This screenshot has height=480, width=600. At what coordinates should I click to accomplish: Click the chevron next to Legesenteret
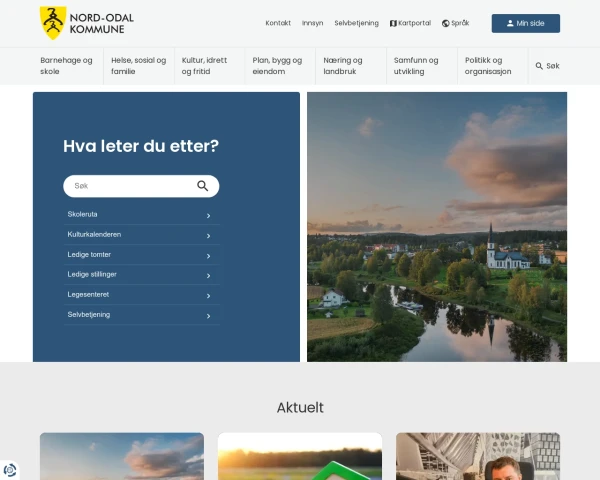[209, 296]
